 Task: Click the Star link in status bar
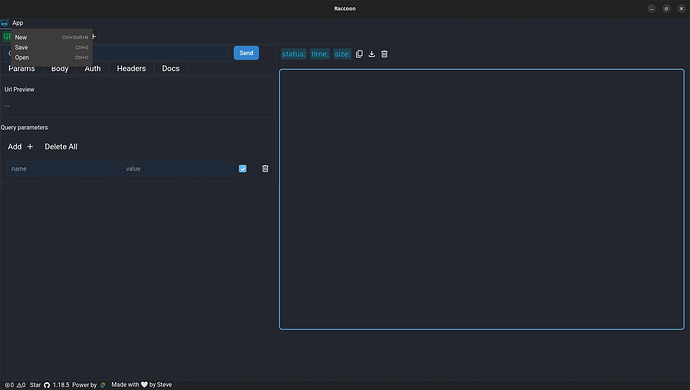35,385
